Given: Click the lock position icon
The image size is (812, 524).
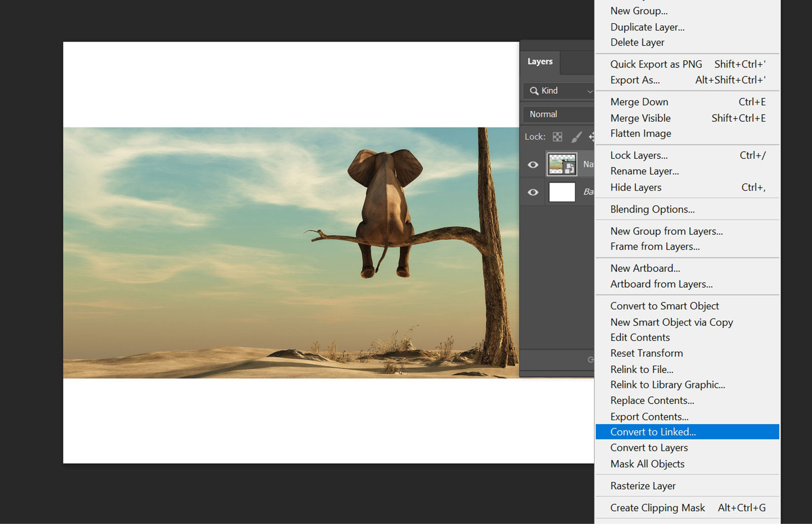Looking at the screenshot, I should pyautogui.click(x=593, y=137).
